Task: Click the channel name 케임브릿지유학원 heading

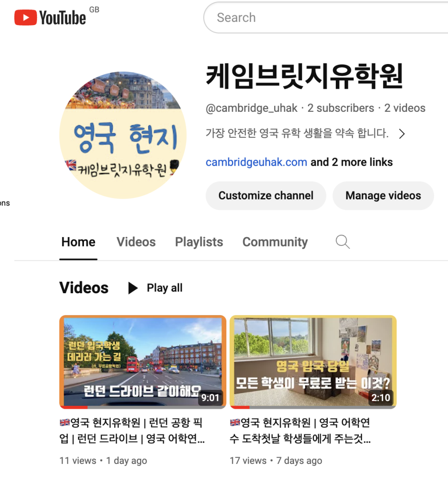Action: click(304, 76)
